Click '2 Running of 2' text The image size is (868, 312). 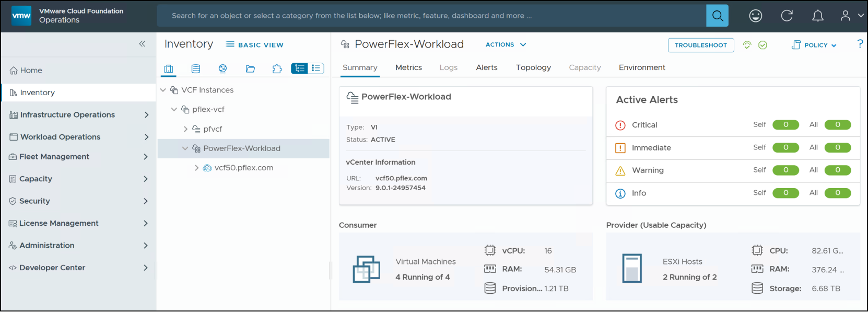[x=690, y=278]
